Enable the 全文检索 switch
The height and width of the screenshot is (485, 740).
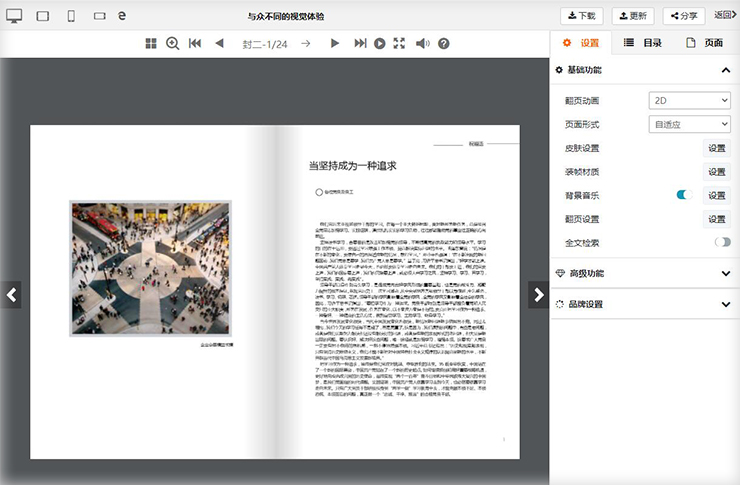click(722, 242)
